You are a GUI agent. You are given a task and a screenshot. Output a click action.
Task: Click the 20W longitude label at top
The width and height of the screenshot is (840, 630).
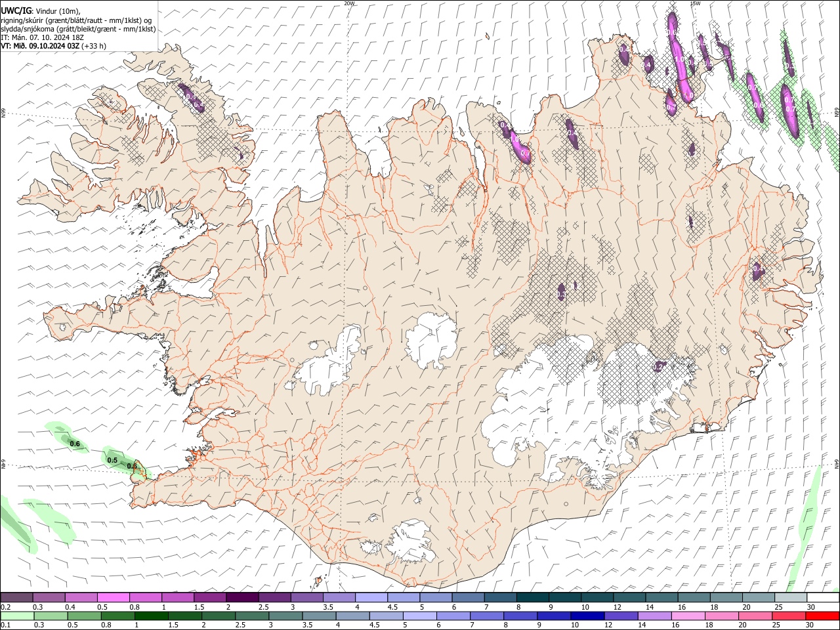(x=349, y=3)
